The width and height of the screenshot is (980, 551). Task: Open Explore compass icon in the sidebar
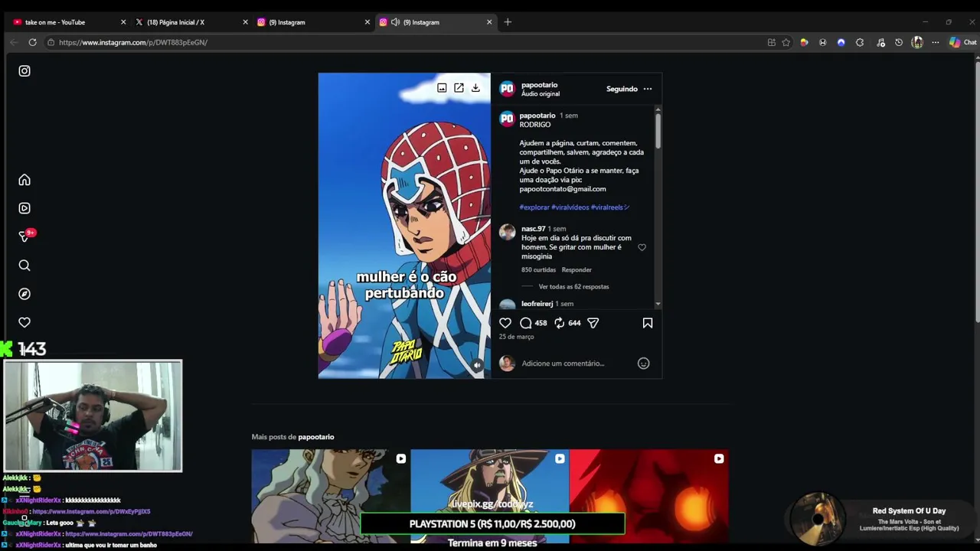[24, 294]
